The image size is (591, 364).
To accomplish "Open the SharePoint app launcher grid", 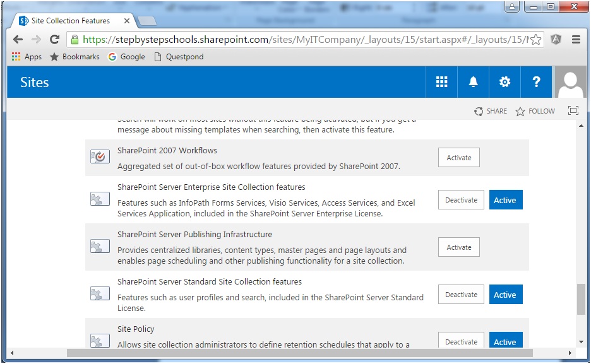I will pos(442,82).
